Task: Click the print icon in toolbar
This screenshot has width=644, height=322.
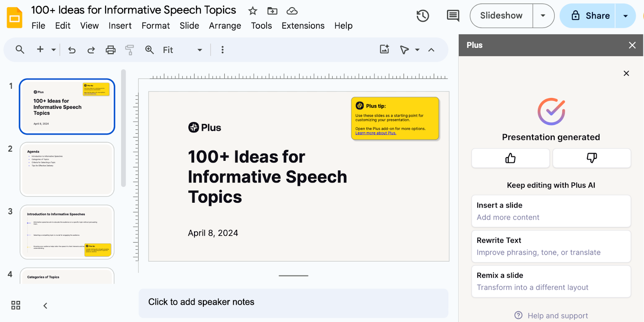Action: pos(110,50)
